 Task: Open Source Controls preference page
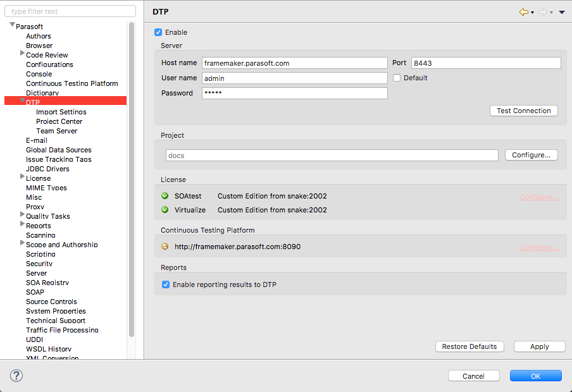click(51, 302)
